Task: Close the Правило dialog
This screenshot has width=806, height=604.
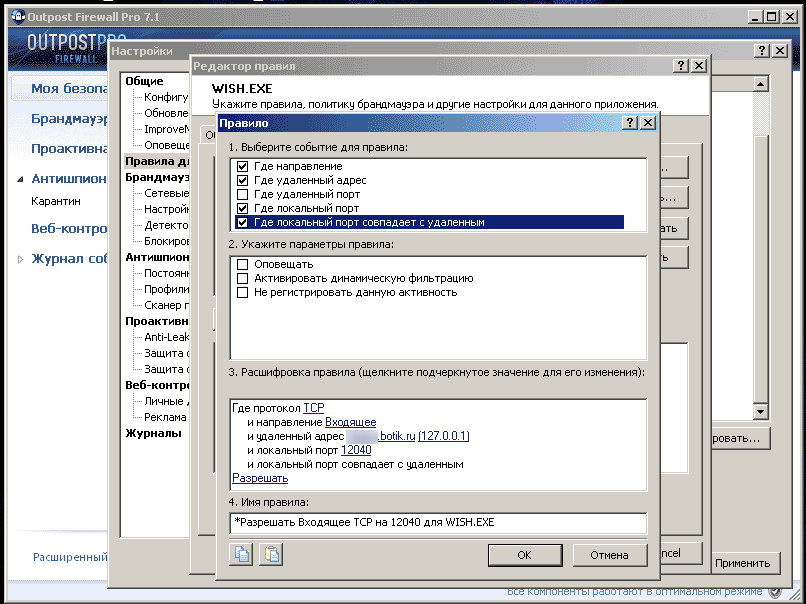Action: pos(648,123)
